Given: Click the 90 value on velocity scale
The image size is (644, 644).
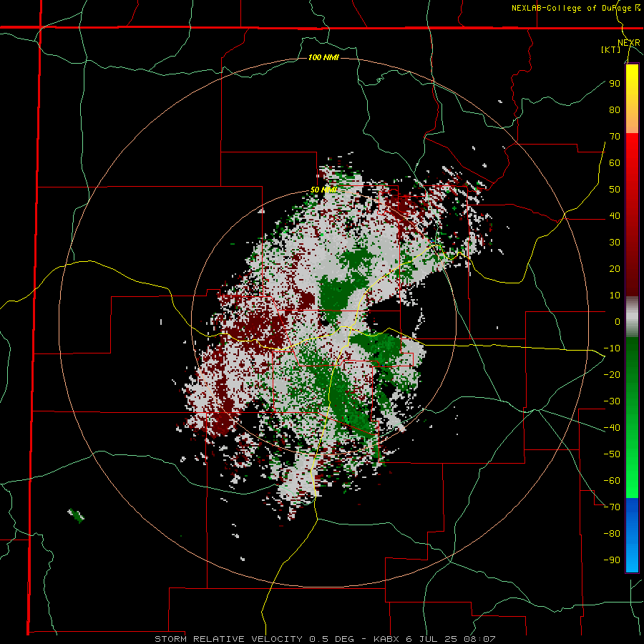Looking at the screenshot, I should 615,84.
